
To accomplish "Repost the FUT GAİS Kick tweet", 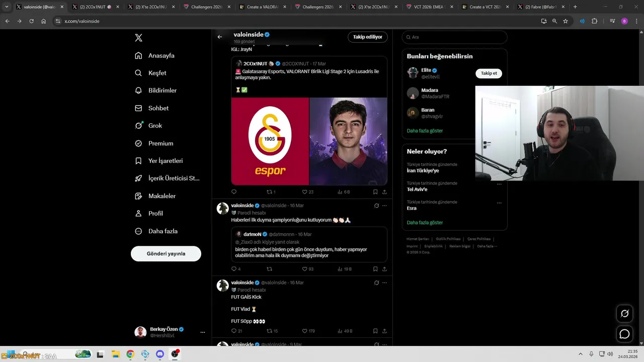I will 272,331.
